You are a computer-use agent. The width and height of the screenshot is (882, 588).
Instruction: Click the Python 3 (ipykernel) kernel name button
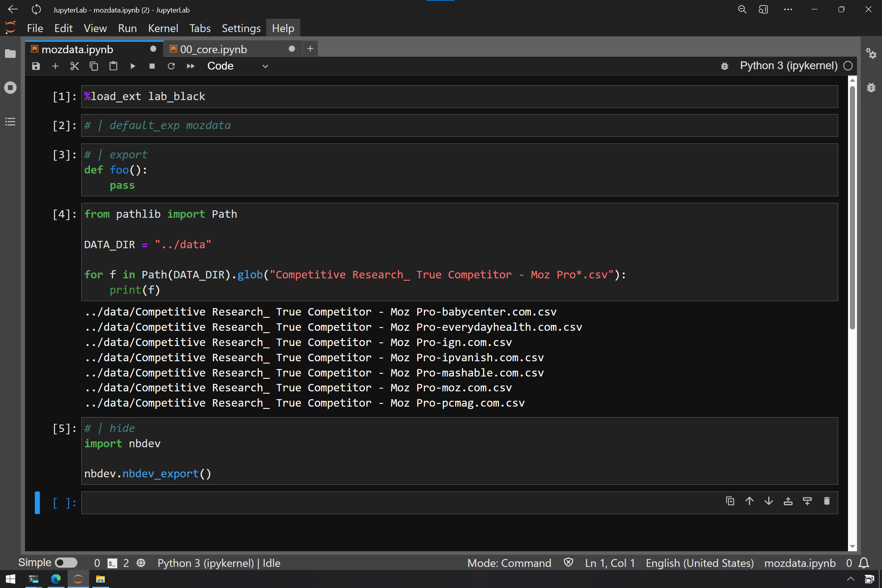(x=789, y=66)
